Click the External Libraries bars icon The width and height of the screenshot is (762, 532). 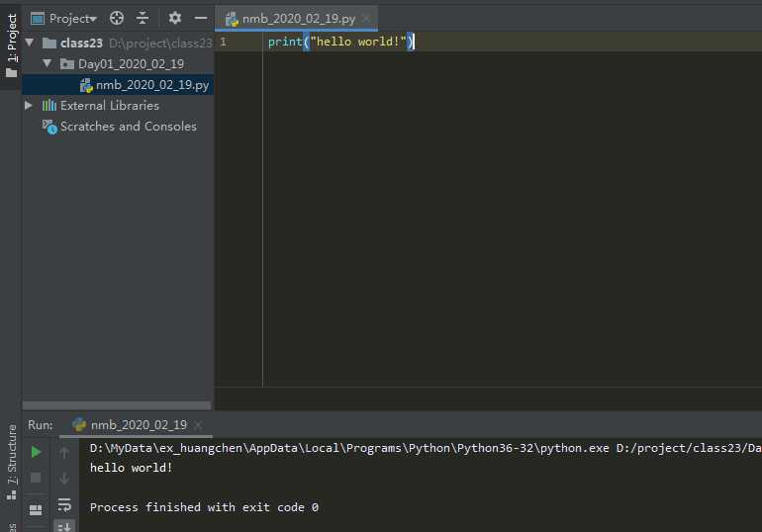click(49, 106)
